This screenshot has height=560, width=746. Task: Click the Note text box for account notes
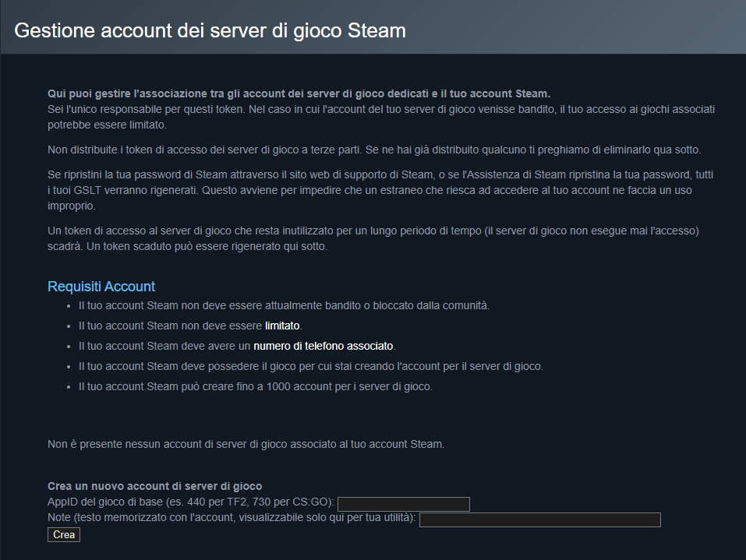coord(539,519)
